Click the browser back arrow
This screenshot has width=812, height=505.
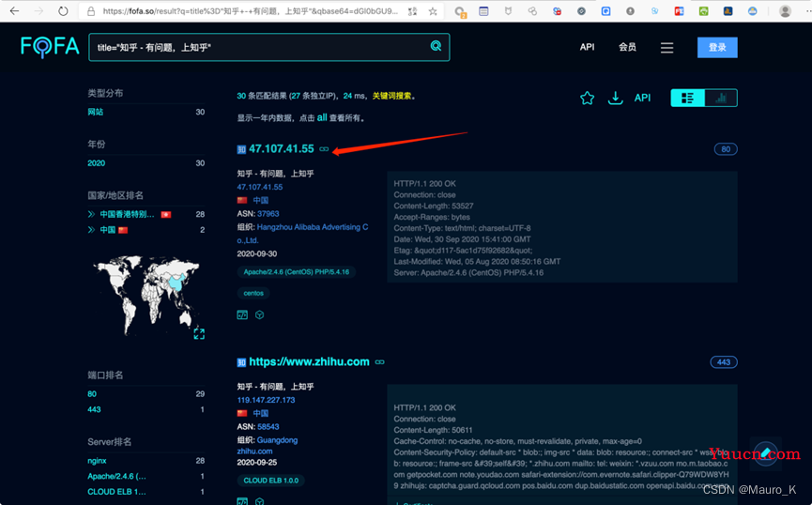point(14,11)
